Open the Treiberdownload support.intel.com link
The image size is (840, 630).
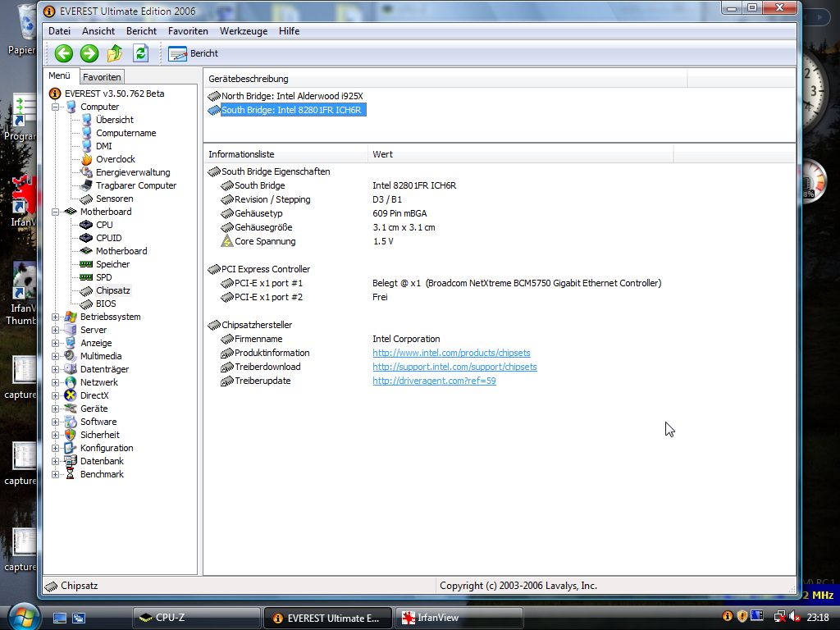pos(454,367)
